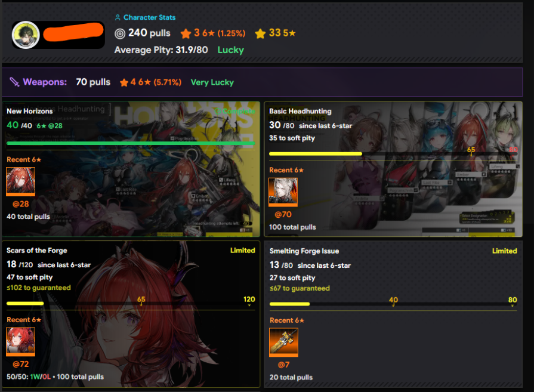Click the Smelting Forge weapon thumbnail
Image resolution: width=534 pixels, height=392 pixels.
click(283, 342)
